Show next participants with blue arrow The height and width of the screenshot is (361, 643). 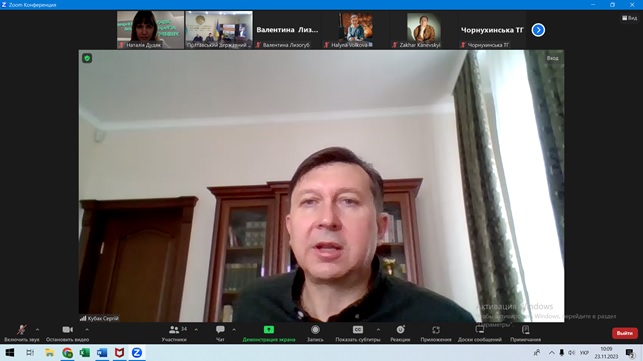coord(538,30)
